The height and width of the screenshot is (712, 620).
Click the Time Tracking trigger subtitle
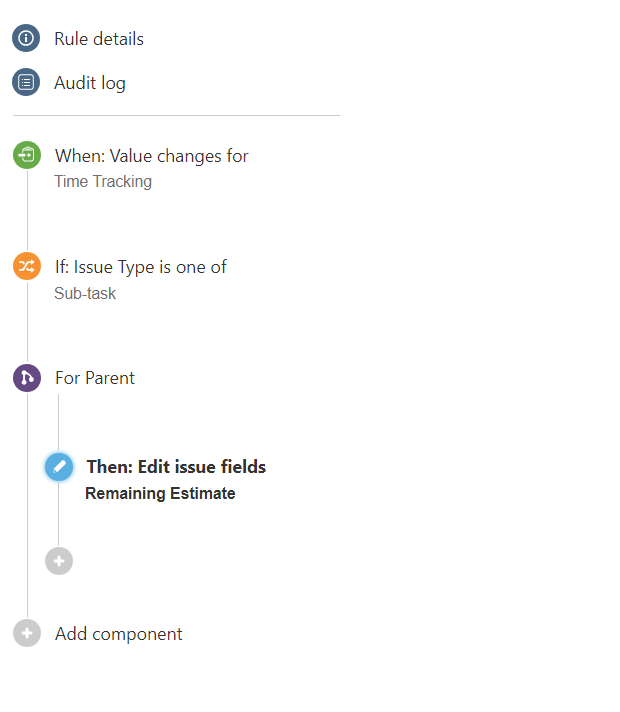click(x=103, y=182)
